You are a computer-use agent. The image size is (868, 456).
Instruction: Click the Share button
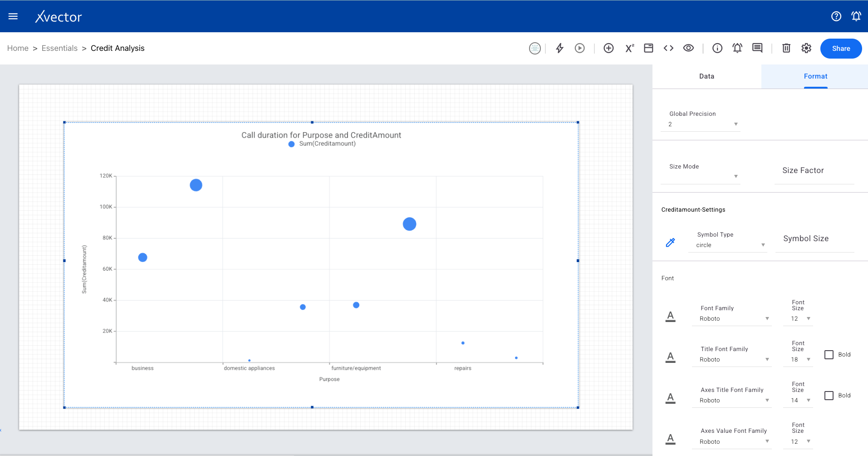click(841, 49)
